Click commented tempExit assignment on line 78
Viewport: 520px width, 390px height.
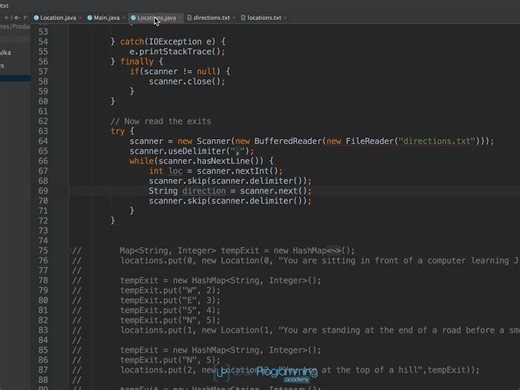tap(221, 281)
